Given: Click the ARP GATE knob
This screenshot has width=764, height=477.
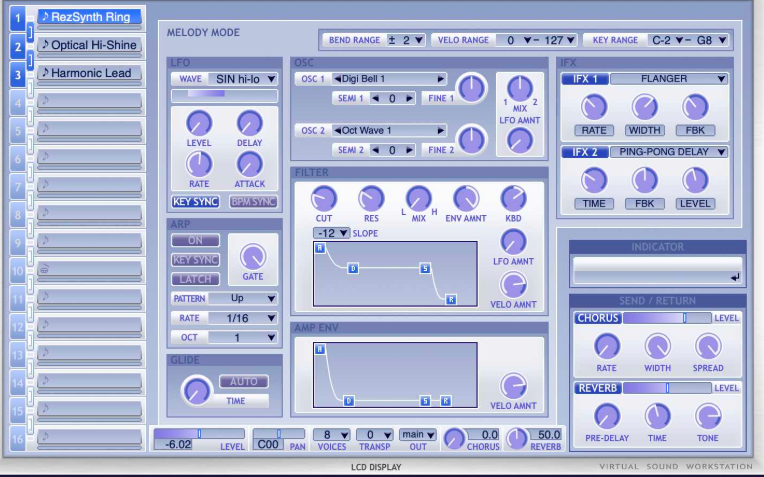Looking at the screenshot, I should pos(253,257).
